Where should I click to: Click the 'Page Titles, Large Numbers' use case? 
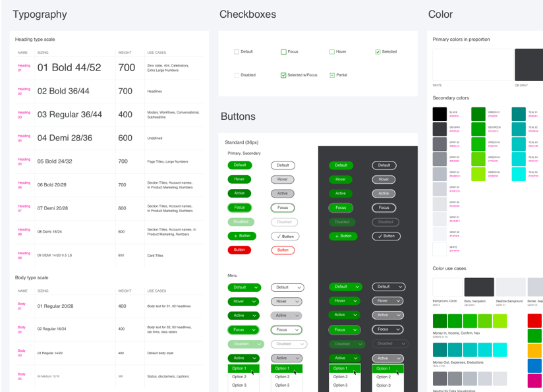click(x=167, y=161)
